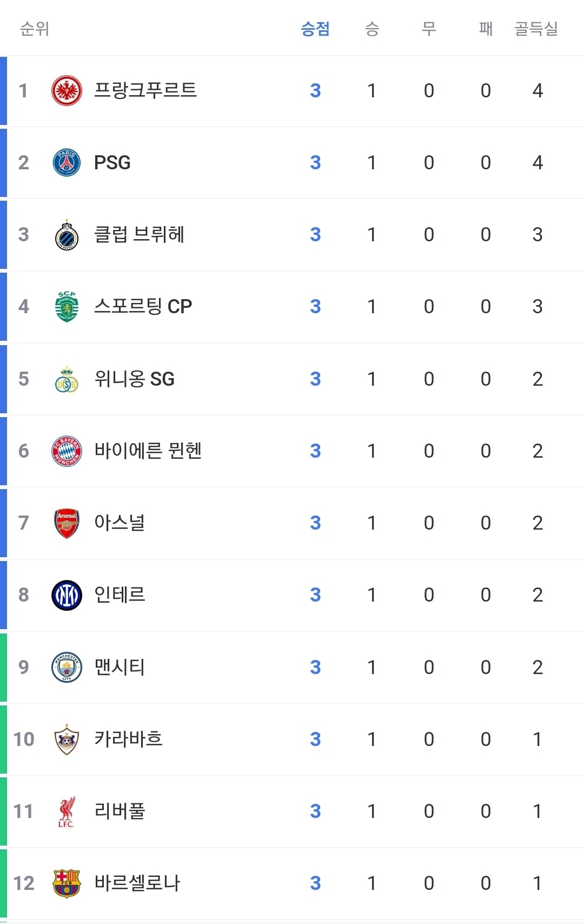Image resolution: width=584 pixels, height=924 pixels.
Task: Click the 순위 rank column header
Action: [35, 29]
